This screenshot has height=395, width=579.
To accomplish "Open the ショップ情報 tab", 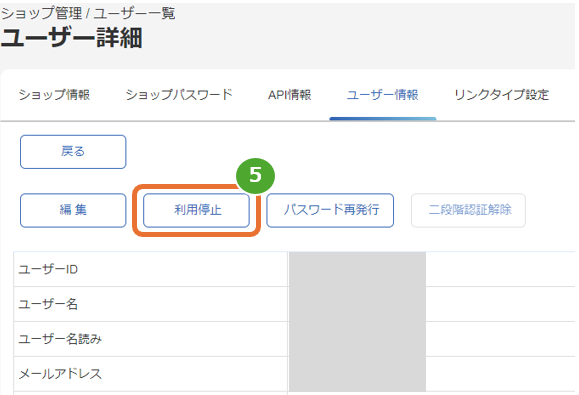I will [x=54, y=95].
